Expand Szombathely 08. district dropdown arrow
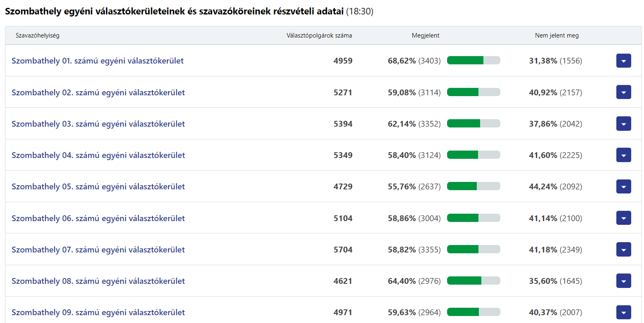Image resolution: width=644 pixels, height=323 pixels. [x=623, y=281]
